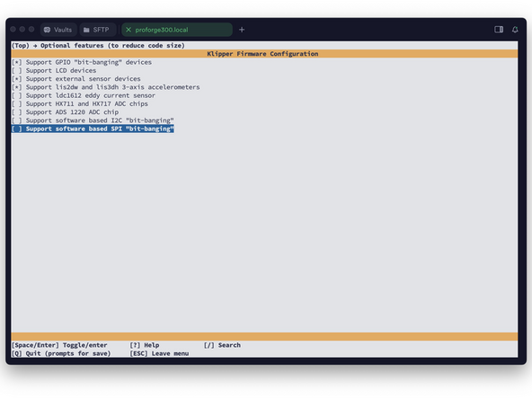Click the (Top) breadcrumb
This screenshot has height=399, width=532.
coord(21,46)
